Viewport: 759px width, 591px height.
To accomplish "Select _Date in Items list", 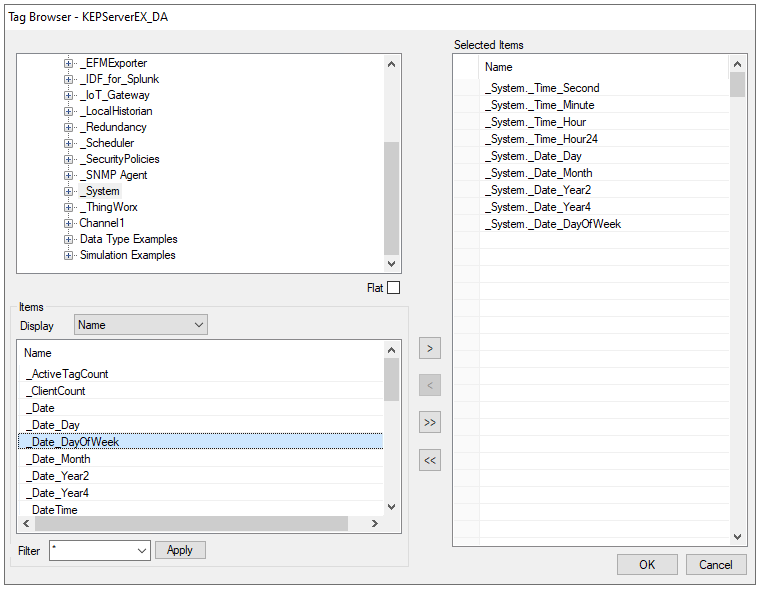I will coord(201,408).
